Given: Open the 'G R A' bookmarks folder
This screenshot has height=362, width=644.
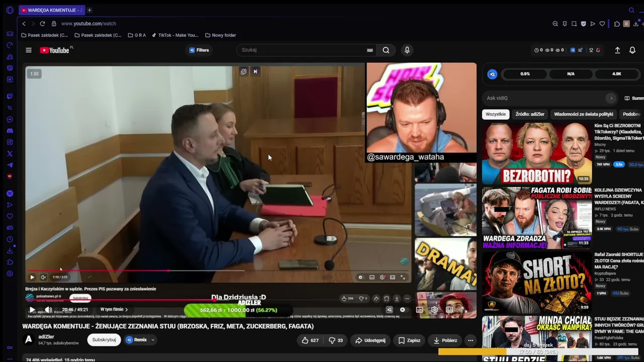Looking at the screenshot, I should tap(137, 35).
